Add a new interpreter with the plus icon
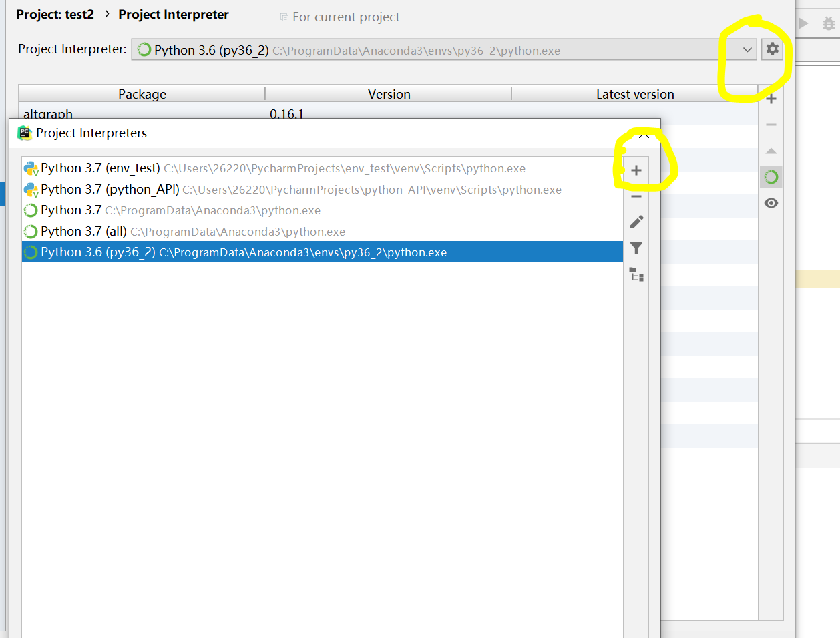This screenshot has width=840, height=638. tap(636, 170)
